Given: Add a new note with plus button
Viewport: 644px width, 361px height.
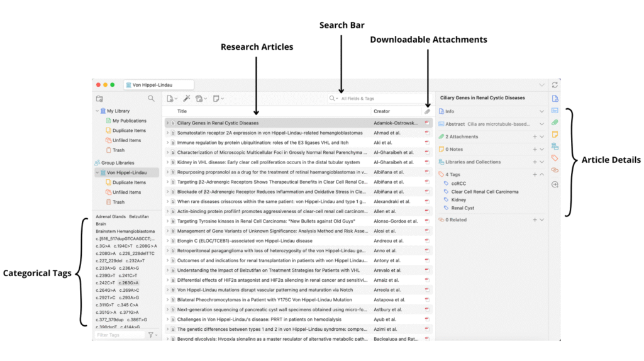Looking at the screenshot, I should pyautogui.click(x=535, y=149).
